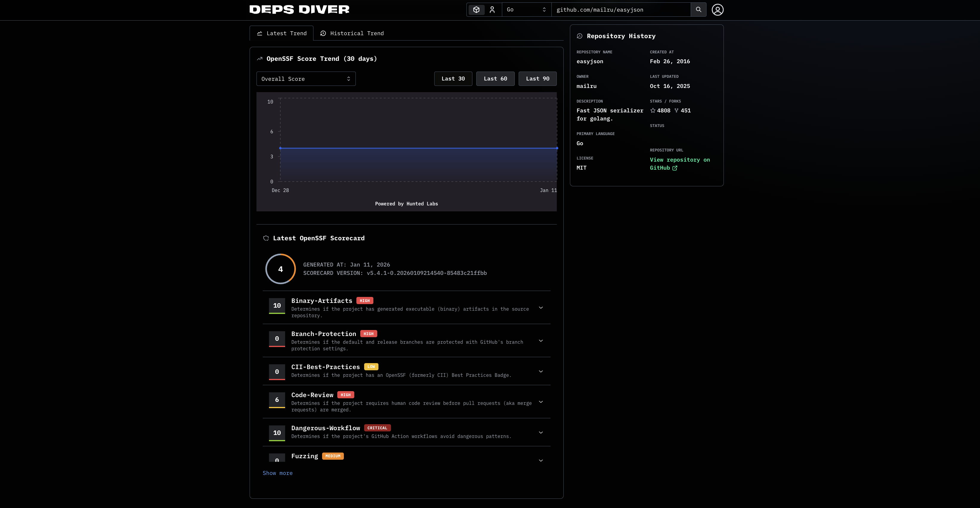Click the repository URL input field
This screenshot has height=508, width=980.
pyautogui.click(x=621, y=10)
